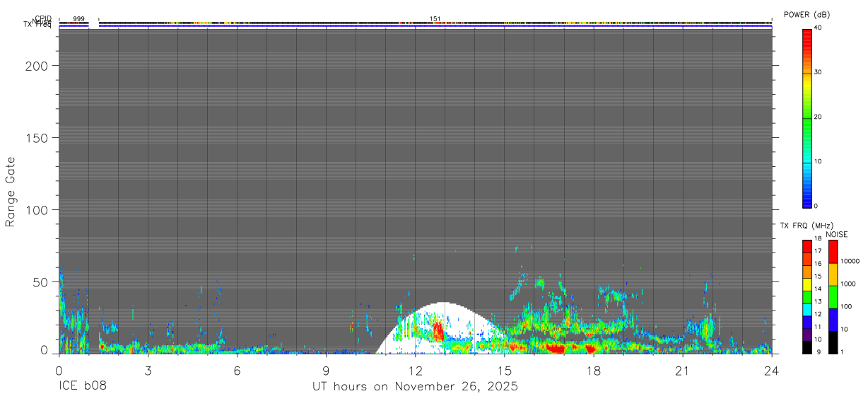Select the 9 tick on UT hours axis

pos(326,371)
